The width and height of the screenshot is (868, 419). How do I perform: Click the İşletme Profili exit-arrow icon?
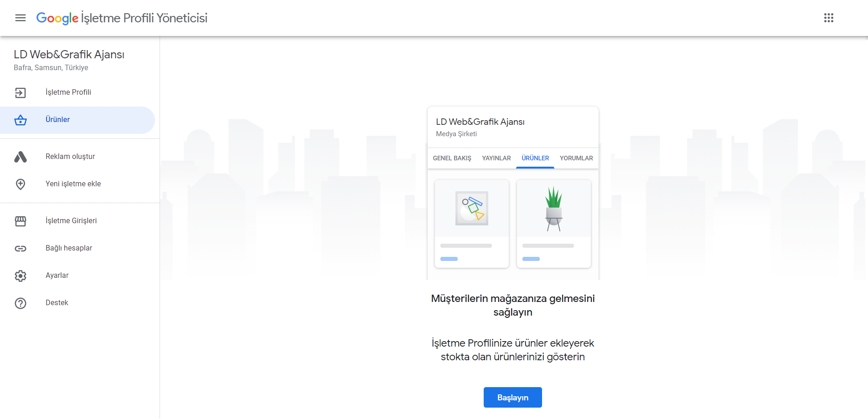[21, 93]
